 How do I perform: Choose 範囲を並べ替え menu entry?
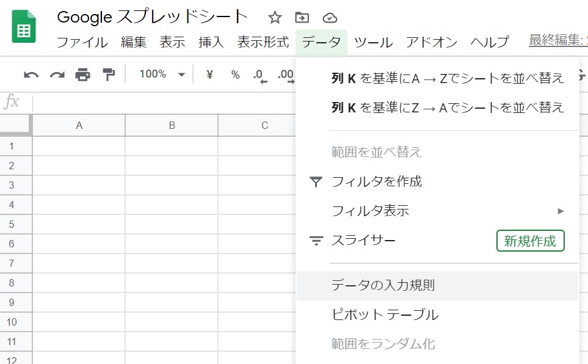click(437, 152)
